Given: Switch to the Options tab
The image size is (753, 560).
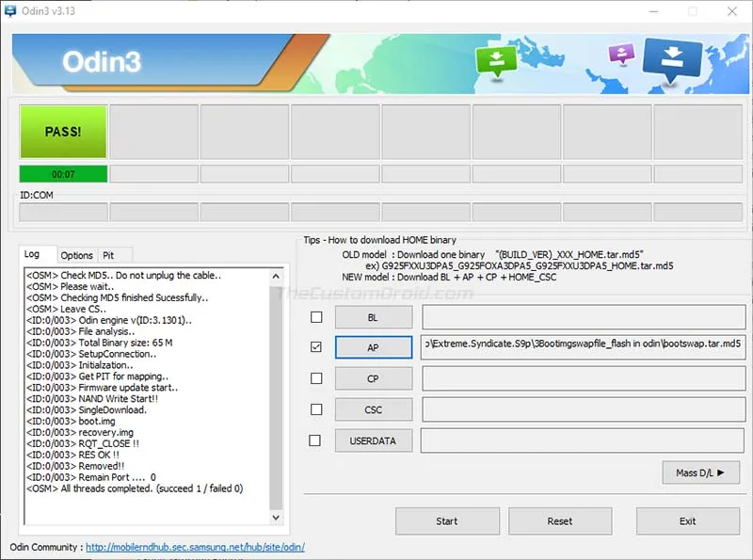Looking at the screenshot, I should pos(77,255).
